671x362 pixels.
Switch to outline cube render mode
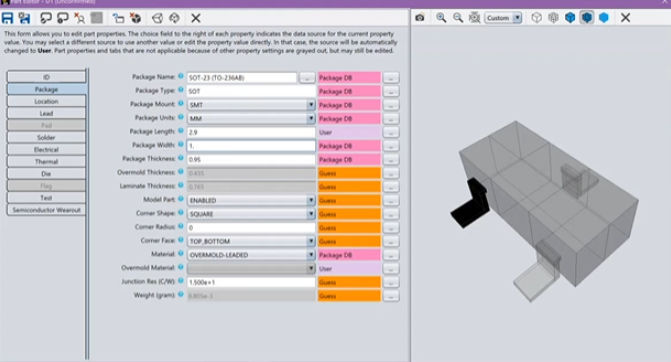[x=536, y=18]
